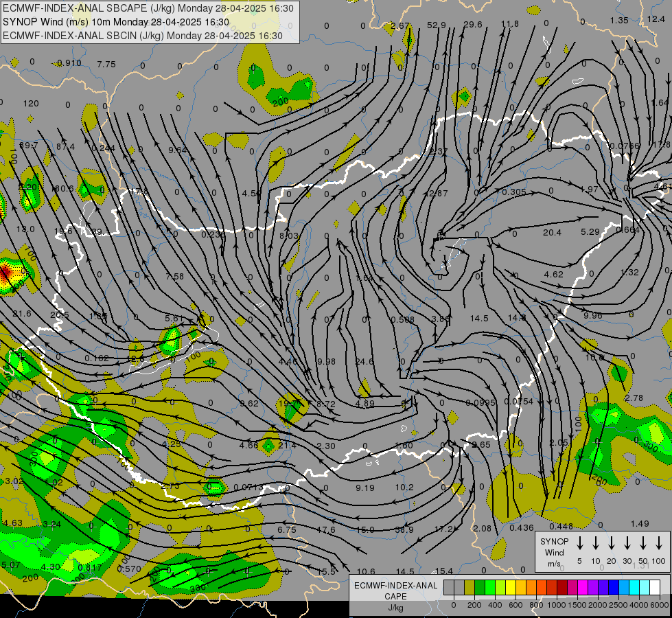Pick the pale cyan swatch after 4000
Screen dimensions: 672x618
644,587
